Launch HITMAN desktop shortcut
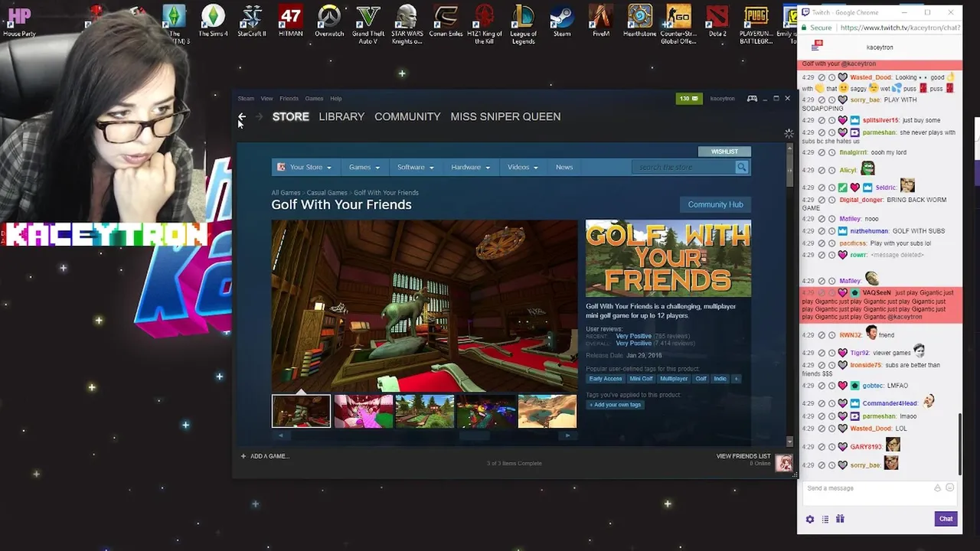The width and height of the screenshot is (980, 551). 290,21
